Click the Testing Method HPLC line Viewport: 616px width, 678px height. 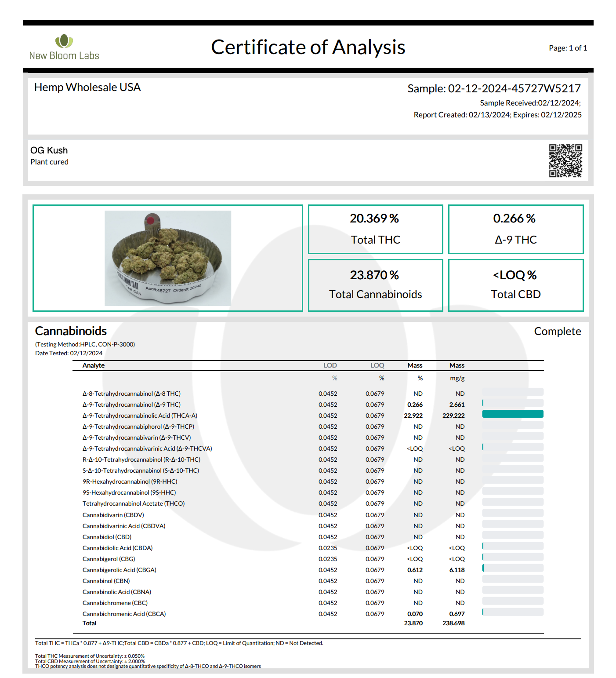85,344
